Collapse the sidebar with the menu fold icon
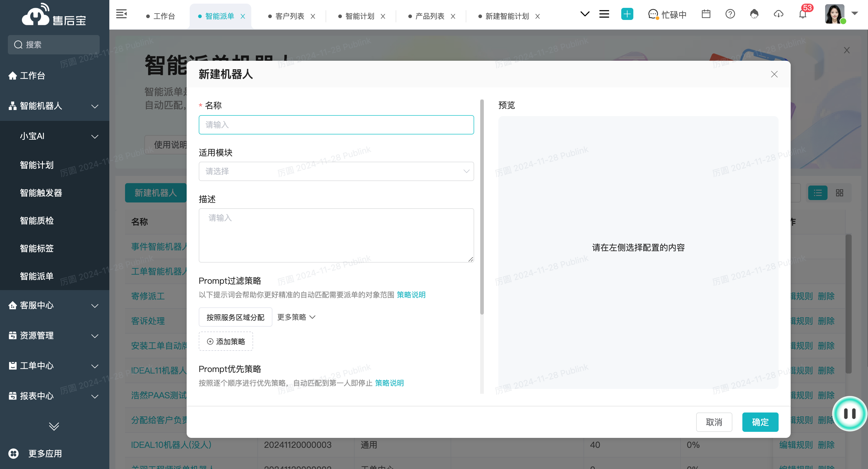Viewport: 868px width, 469px height. (121, 14)
